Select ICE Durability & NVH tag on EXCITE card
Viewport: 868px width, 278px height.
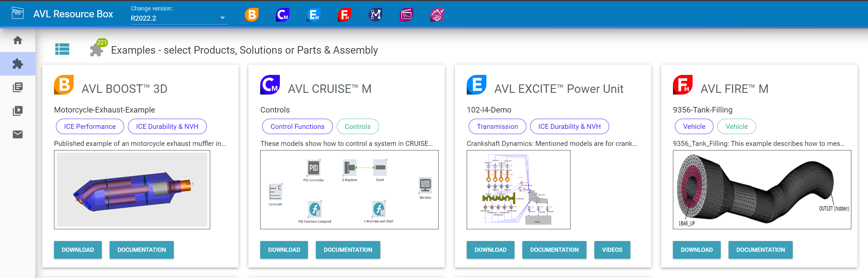point(570,127)
